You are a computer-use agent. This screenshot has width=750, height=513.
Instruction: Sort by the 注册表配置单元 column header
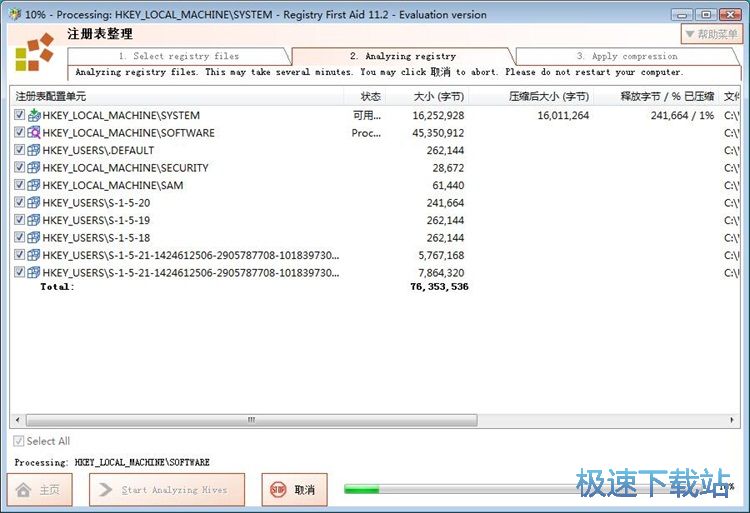coord(176,97)
